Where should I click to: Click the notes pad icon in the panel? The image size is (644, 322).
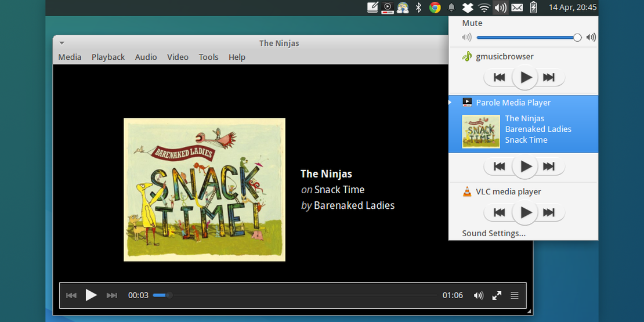(x=372, y=8)
